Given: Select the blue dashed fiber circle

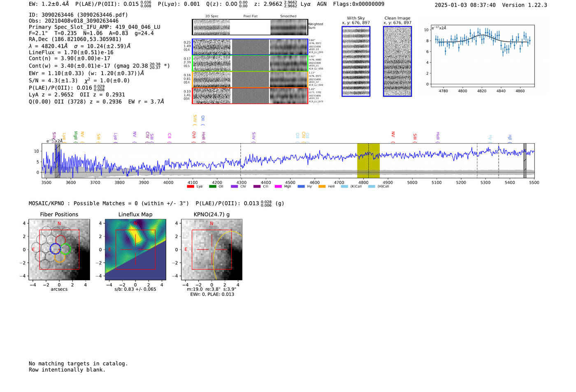Looking at the screenshot, I should [x=55, y=248].
